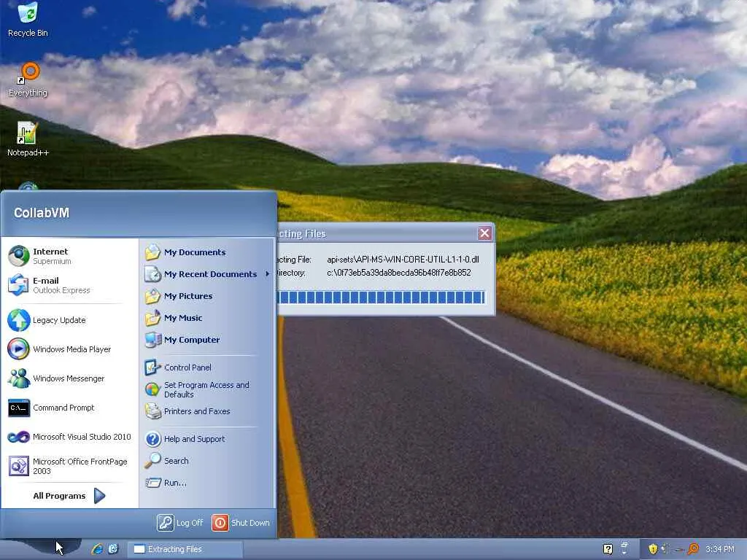Close the Extracting Files dialog

[484, 233]
